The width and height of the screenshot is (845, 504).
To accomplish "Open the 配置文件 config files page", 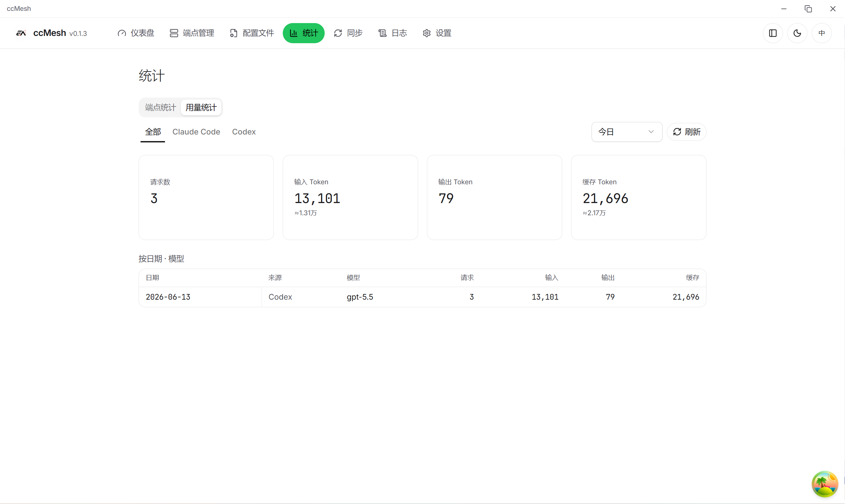I will (252, 33).
